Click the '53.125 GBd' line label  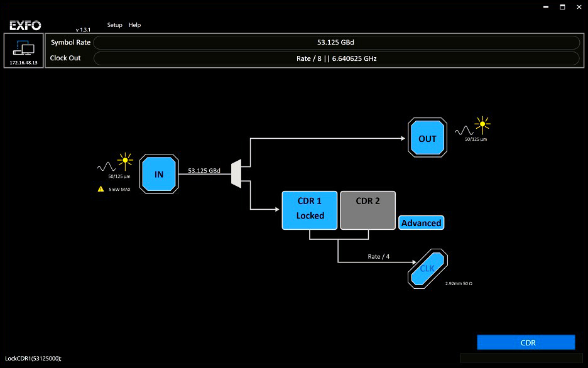pos(204,171)
